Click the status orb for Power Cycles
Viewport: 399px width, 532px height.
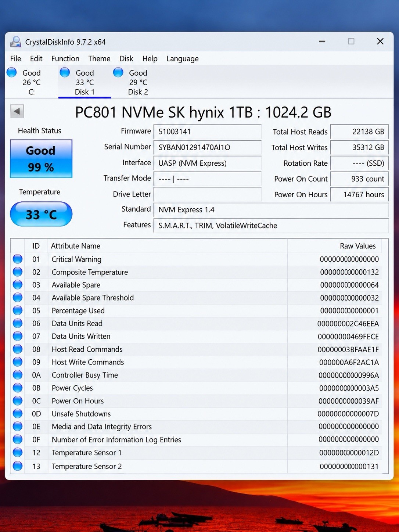click(18, 388)
